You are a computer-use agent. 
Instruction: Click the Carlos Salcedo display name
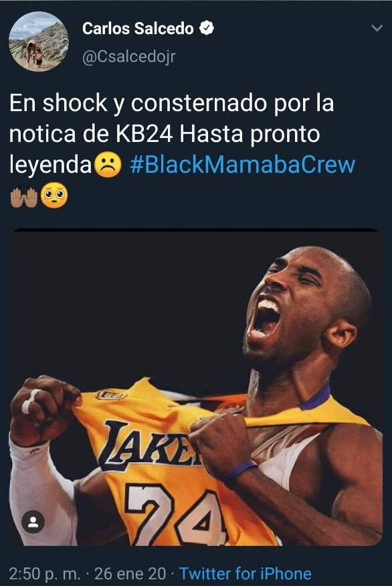click(138, 28)
